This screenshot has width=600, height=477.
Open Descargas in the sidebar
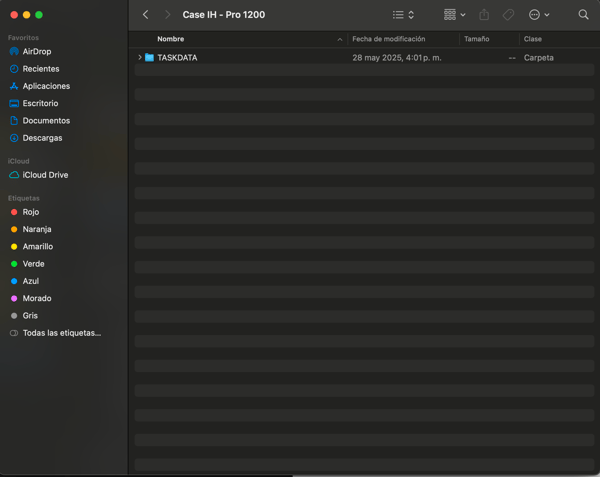42,138
